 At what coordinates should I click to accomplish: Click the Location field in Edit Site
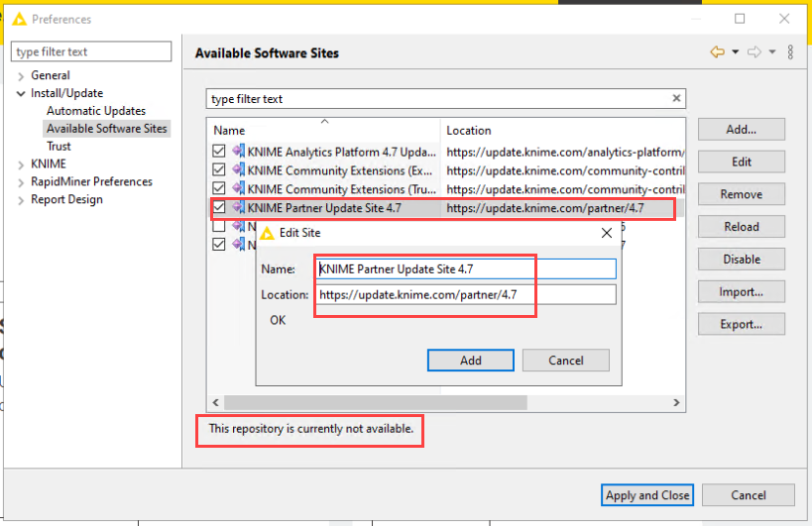tap(466, 295)
